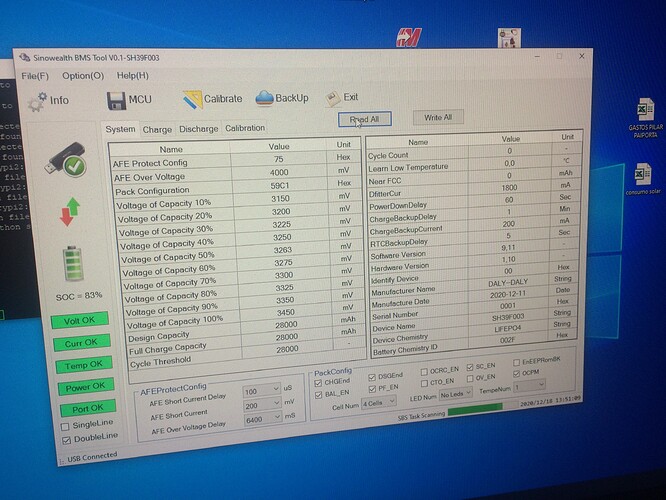Switch to the Discharge tab
The width and height of the screenshot is (666, 500).
pyautogui.click(x=198, y=129)
